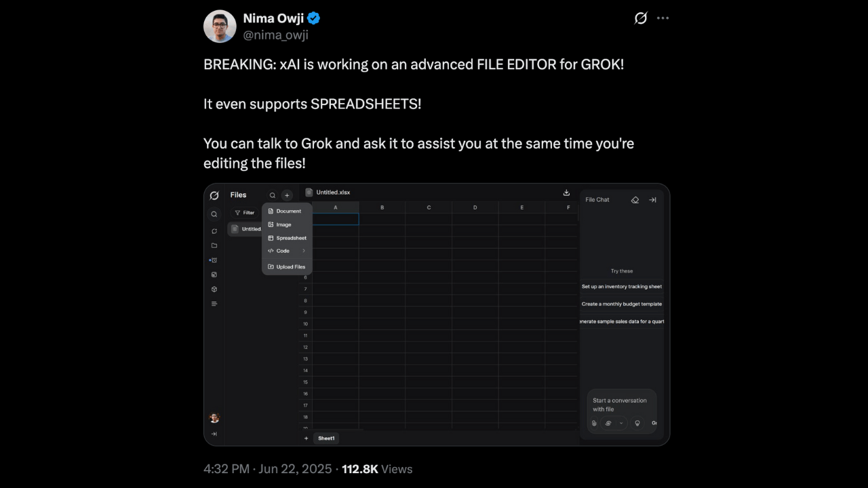Click the folder icon in Grok sidebar
868x488 pixels.
[x=214, y=245]
